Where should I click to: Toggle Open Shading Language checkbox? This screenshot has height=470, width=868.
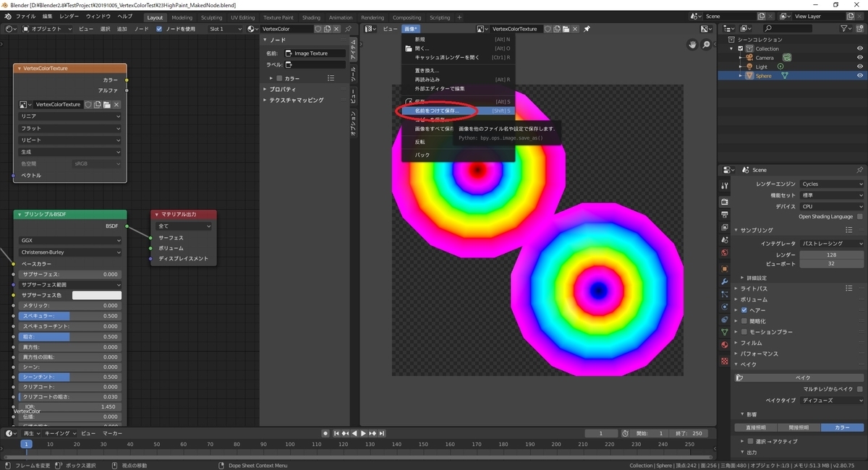[860, 216]
